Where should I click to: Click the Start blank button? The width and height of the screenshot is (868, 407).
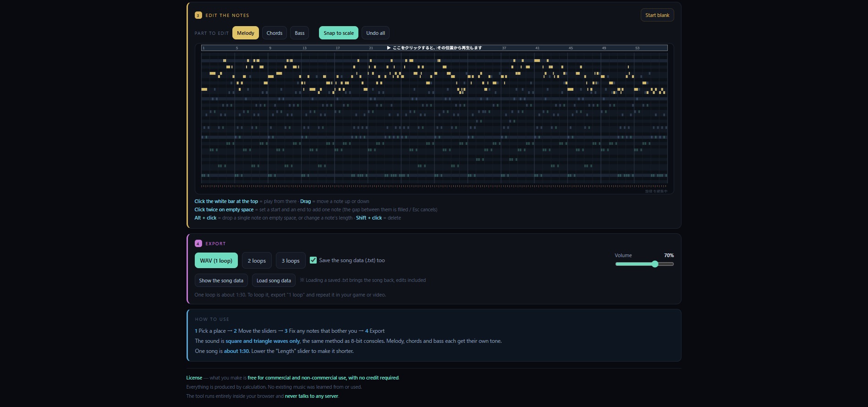coord(657,15)
